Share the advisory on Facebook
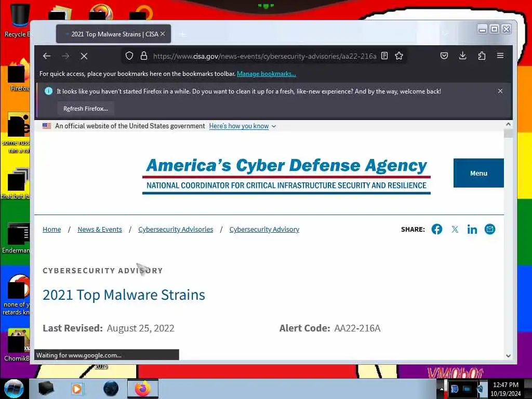 click(436, 229)
